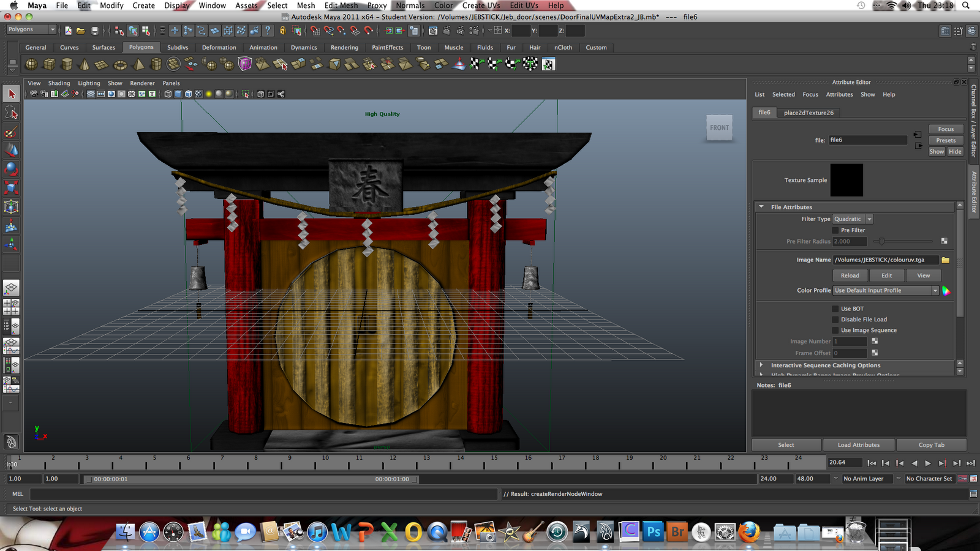Click the new scene icon
Viewport: 980px width, 551px height.
tap(68, 30)
